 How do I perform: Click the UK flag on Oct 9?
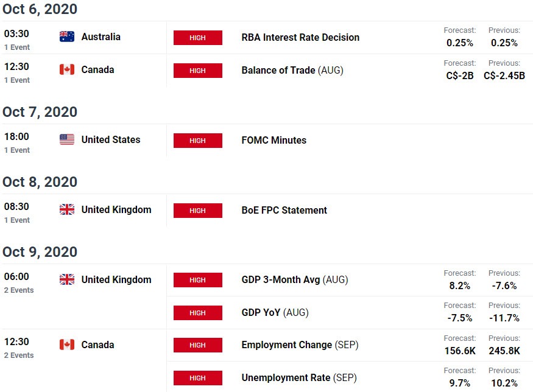(67, 279)
